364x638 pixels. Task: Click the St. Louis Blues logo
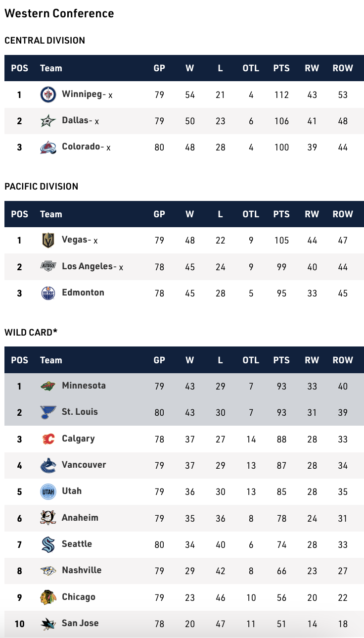tap(48, 412)
